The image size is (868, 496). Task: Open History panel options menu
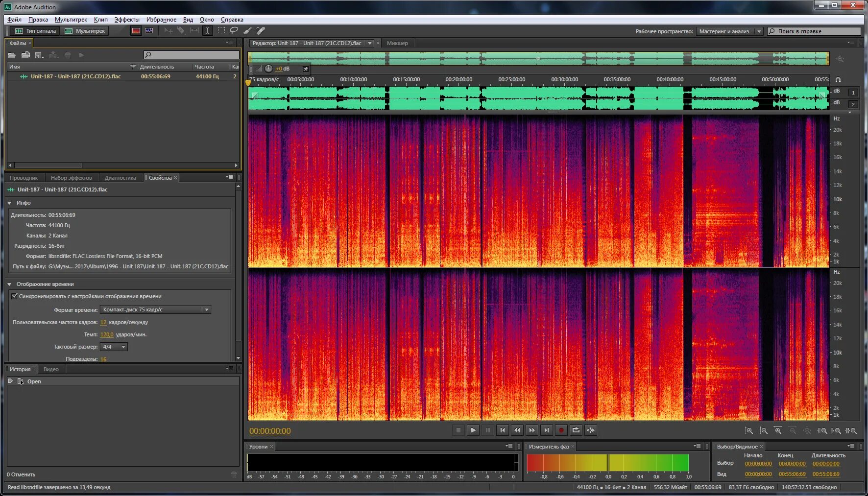click(229, 369)
